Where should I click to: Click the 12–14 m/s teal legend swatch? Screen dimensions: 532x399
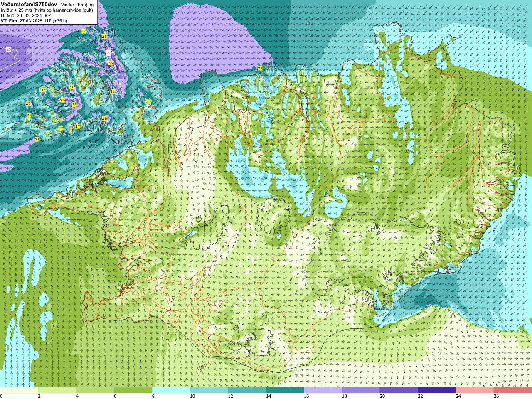pyautogui.click(x=247, y=390)
